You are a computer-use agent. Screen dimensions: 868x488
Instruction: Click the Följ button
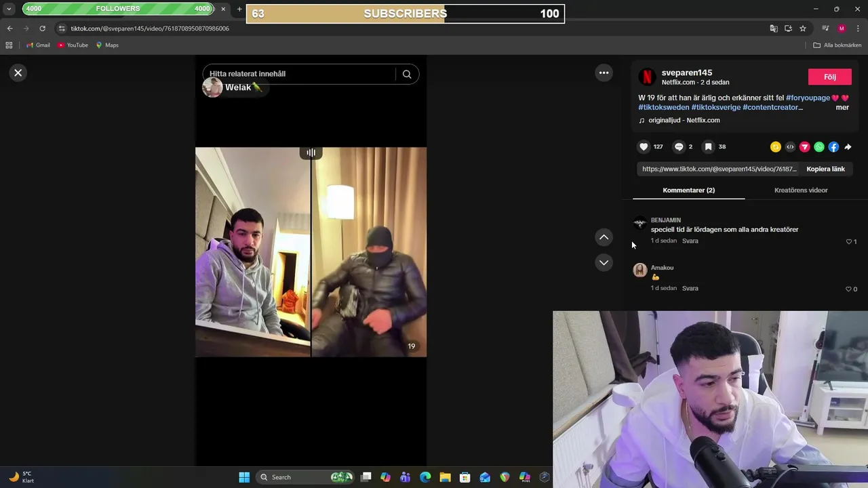tap(829, 77)
